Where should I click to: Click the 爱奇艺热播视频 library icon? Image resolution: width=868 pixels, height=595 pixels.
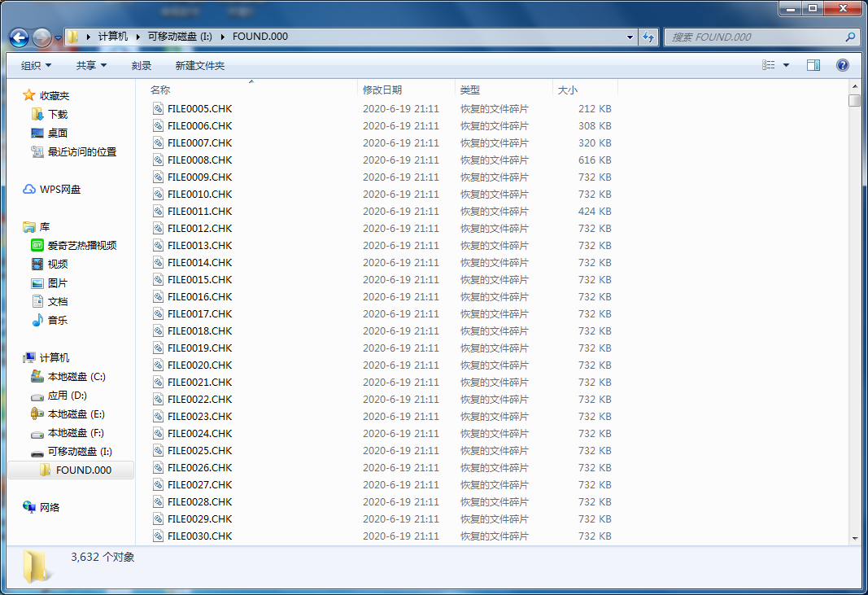(37, 246)
